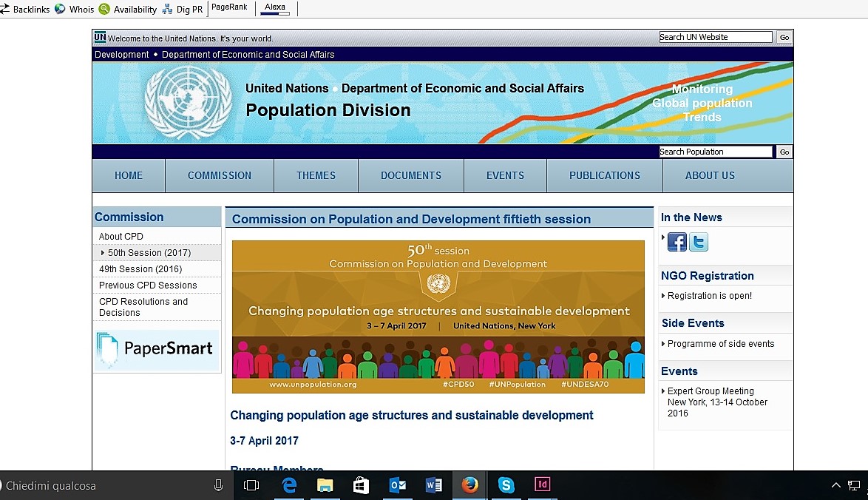Click the Commission sidebar heading
Viewport: 868px width, 500px height.
tap(129, 217)
